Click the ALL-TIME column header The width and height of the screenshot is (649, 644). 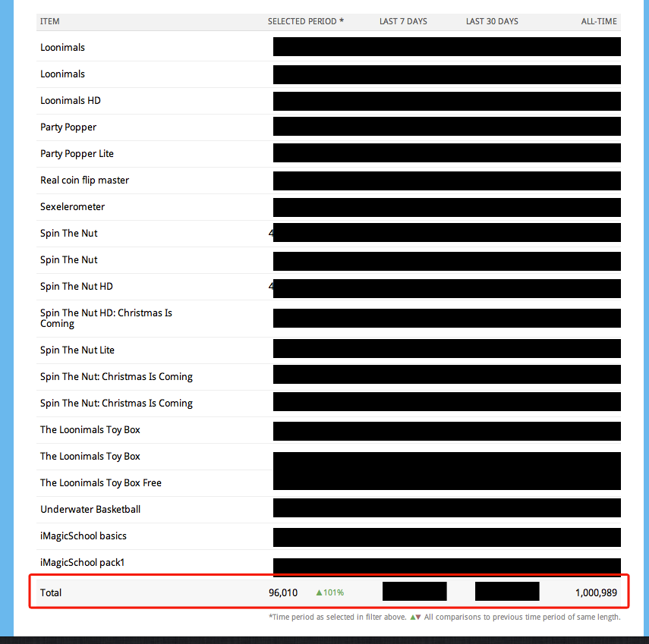(598, 21)
